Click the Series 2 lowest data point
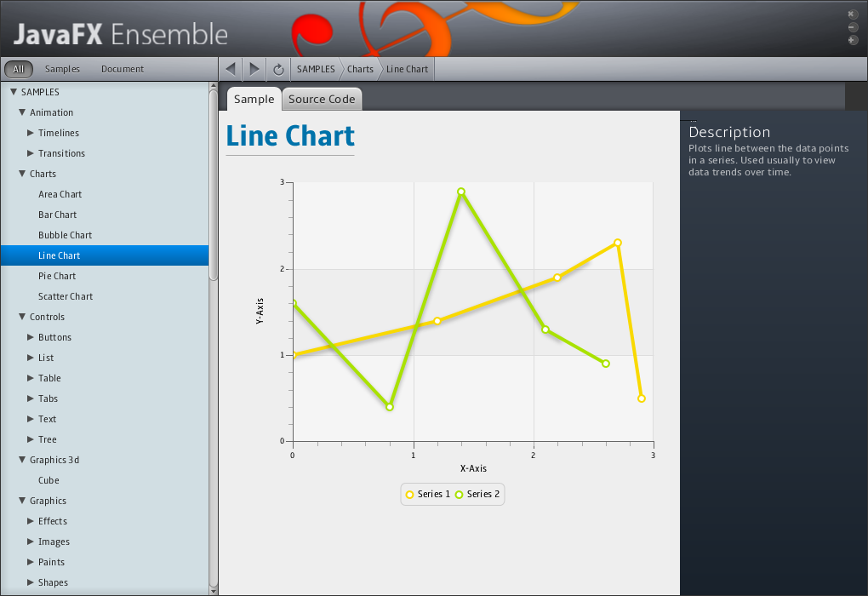 [390, 407]
